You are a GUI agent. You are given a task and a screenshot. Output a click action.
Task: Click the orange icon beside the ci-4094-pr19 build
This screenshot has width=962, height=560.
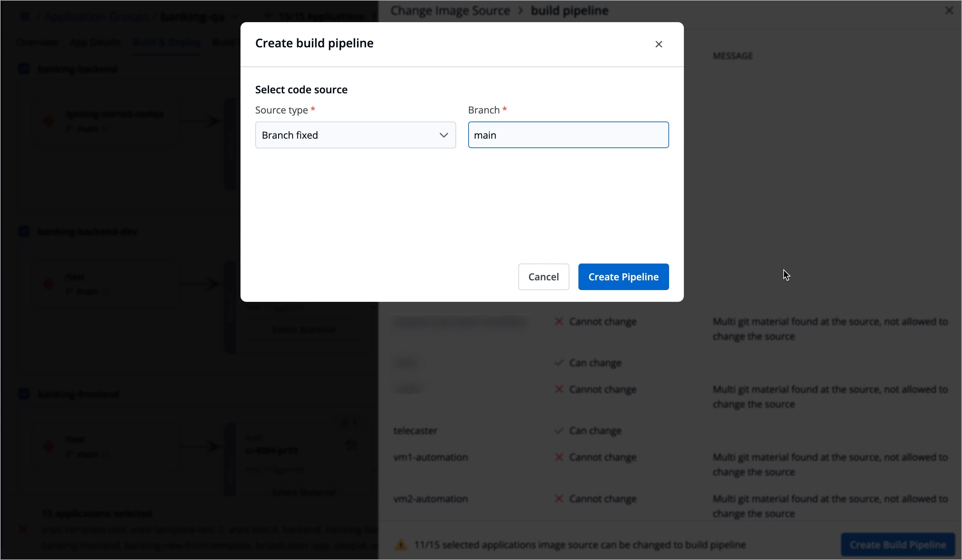tap(352, 445)
